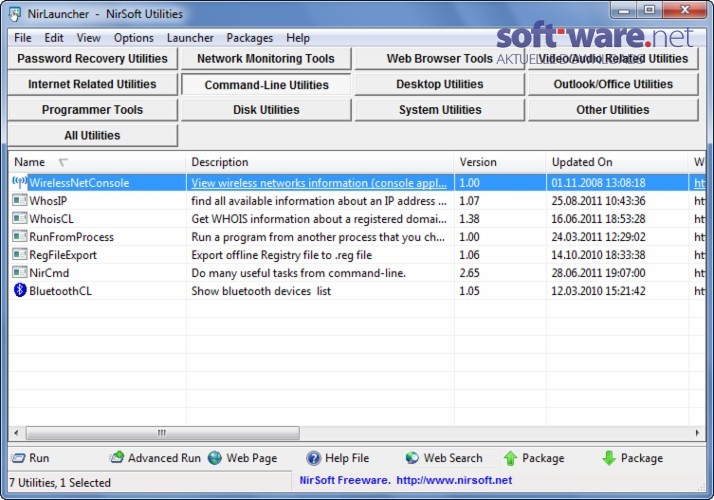This screenshot has height=500, width=714.
Task: Click the green down-arrow Package icon
Action: (609, 458)
